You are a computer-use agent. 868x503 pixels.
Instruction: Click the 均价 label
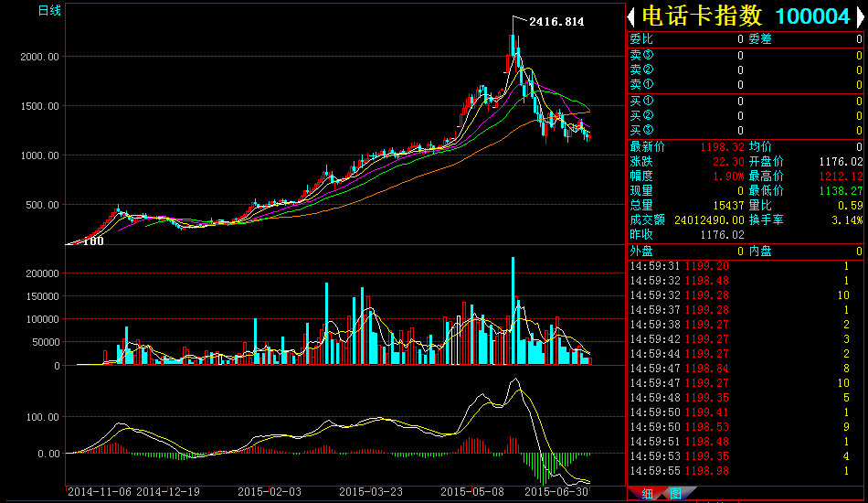760,147
